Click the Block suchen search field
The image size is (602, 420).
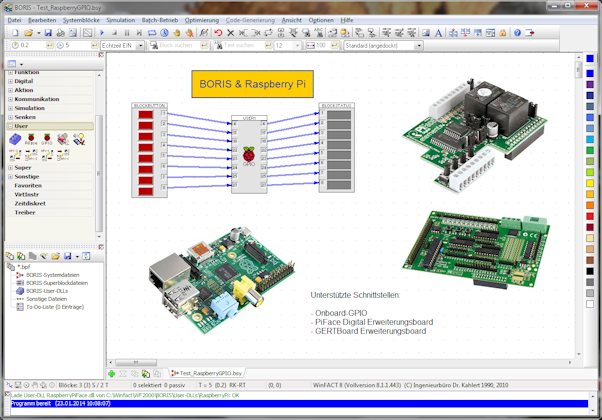179,45
